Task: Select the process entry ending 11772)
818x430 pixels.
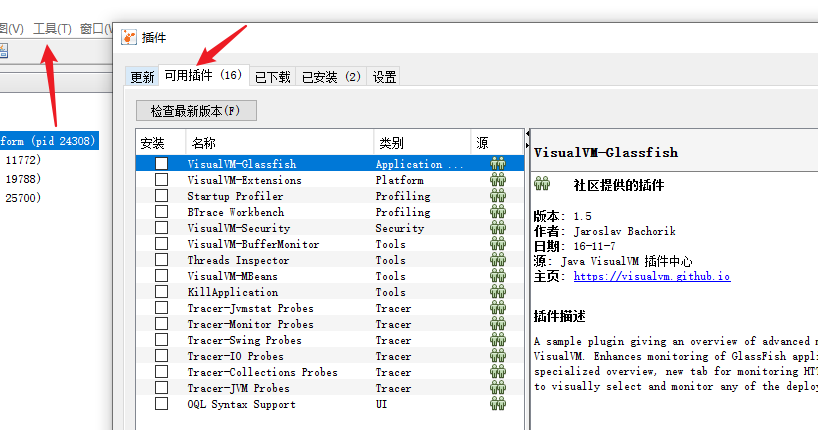Action: (x=22, y=160)
